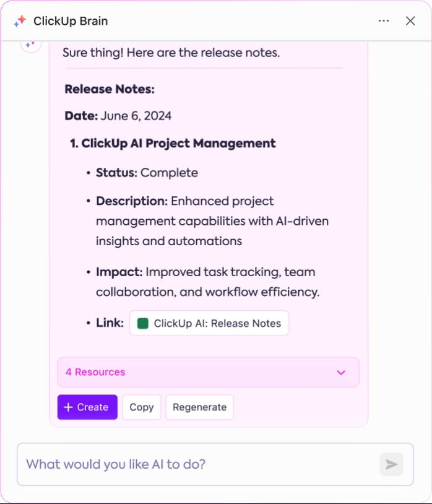
Task: Click the chevron arrow in Resources bar
Action: 341,373
